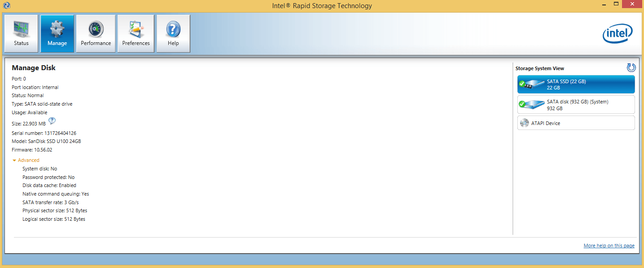
Task: Select the ATAPI Device entry
Action: [x=576, y=123]
